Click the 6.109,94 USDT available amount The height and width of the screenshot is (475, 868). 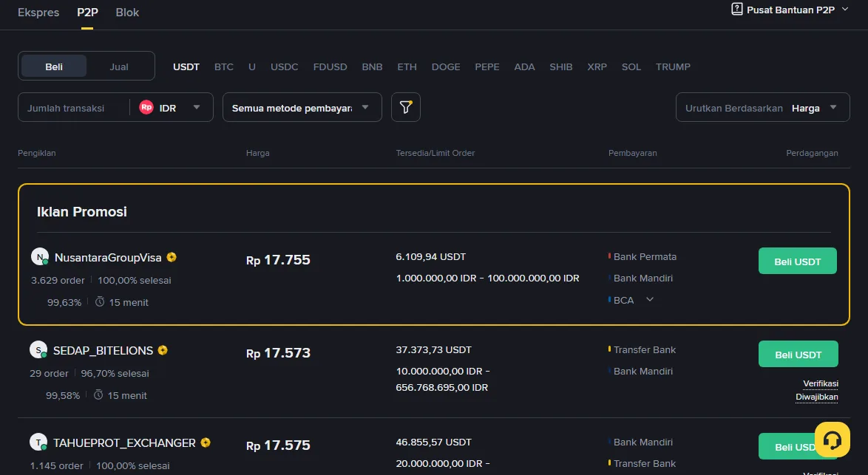[431, 256]
